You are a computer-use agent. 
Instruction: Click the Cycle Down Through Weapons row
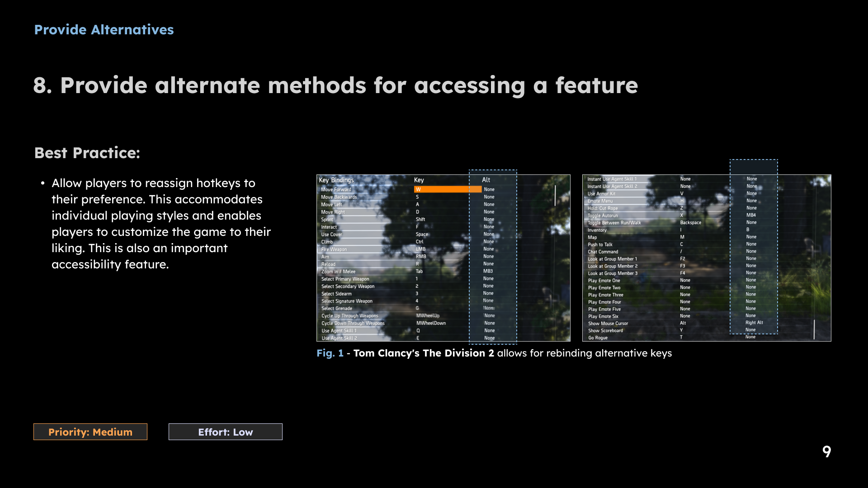353,324
